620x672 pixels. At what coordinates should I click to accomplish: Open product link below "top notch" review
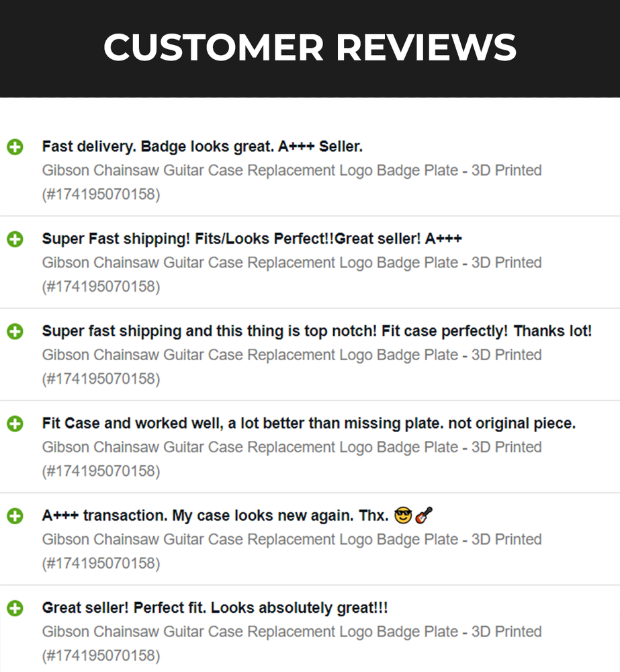click(292, 355)
